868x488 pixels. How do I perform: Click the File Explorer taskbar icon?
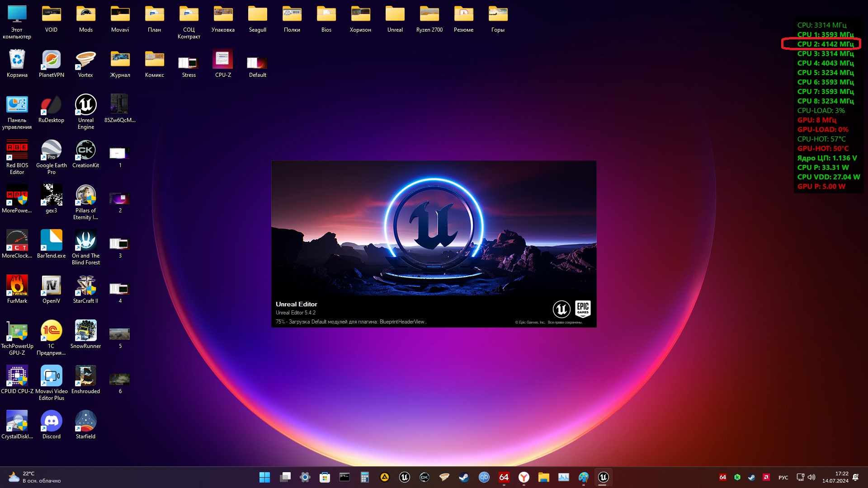pyautogui.click(x=543, y=477)
